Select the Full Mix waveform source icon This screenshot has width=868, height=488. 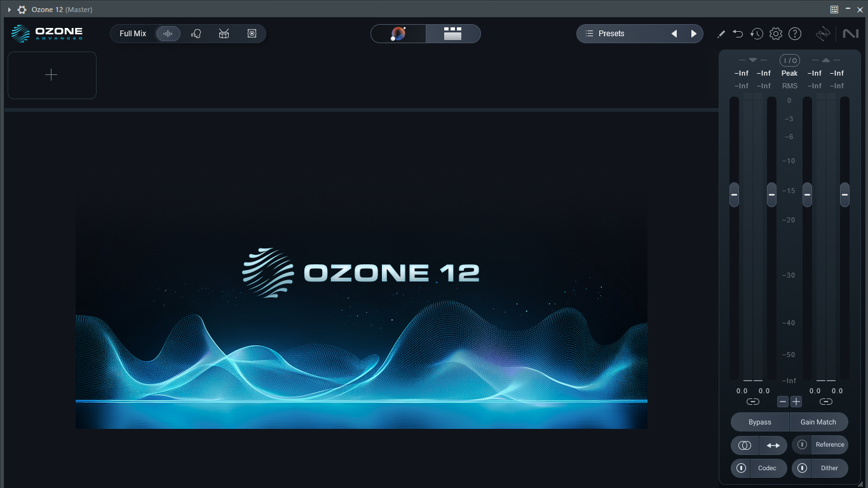click(x=168, y=33)
